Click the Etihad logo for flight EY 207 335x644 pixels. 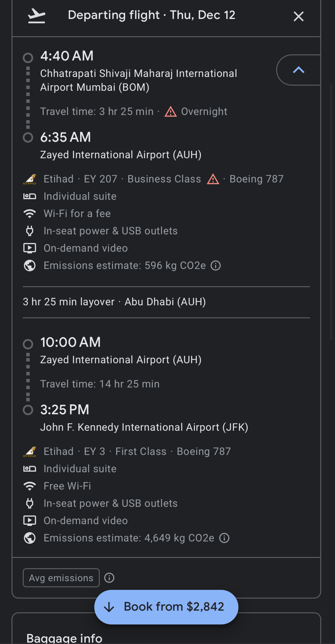(30, 179)
